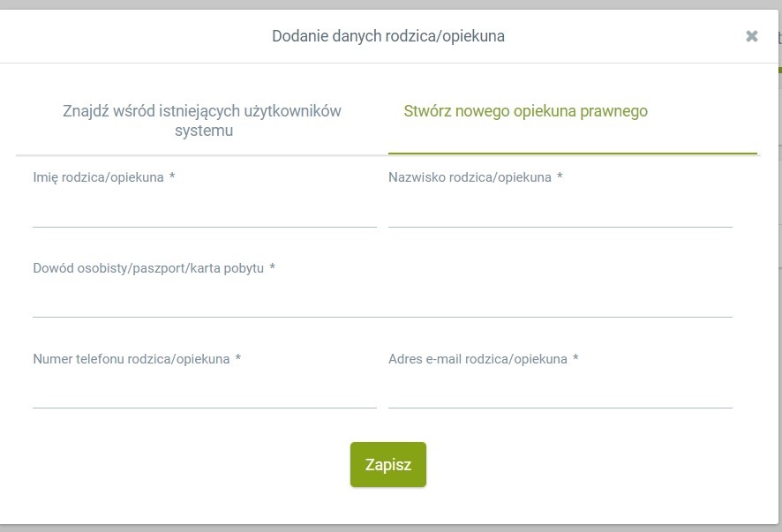Click the required asterisk beside the Imię label
Image resolution: width=782 pixels, height=532 pixels.
[172, 178]
